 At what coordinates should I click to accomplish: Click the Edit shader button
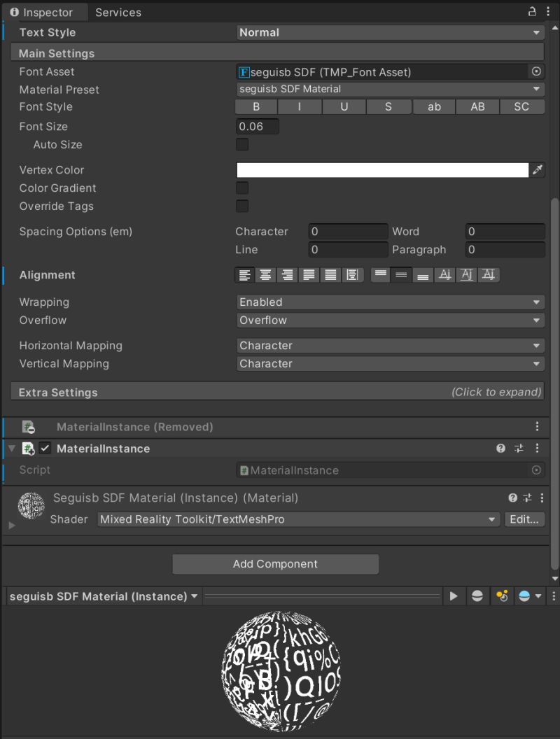coord(524,519)
